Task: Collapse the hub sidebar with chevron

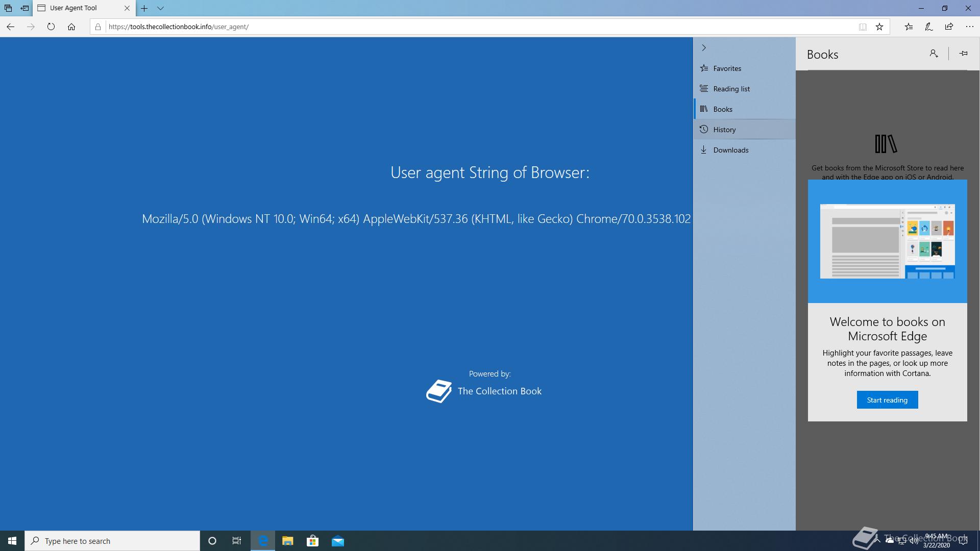Action: [704, 47]
